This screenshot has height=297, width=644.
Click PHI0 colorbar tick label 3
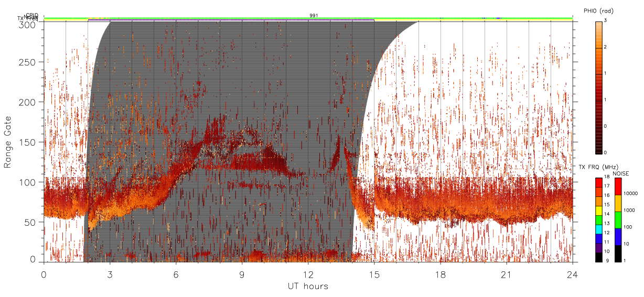tap(605, 20)
